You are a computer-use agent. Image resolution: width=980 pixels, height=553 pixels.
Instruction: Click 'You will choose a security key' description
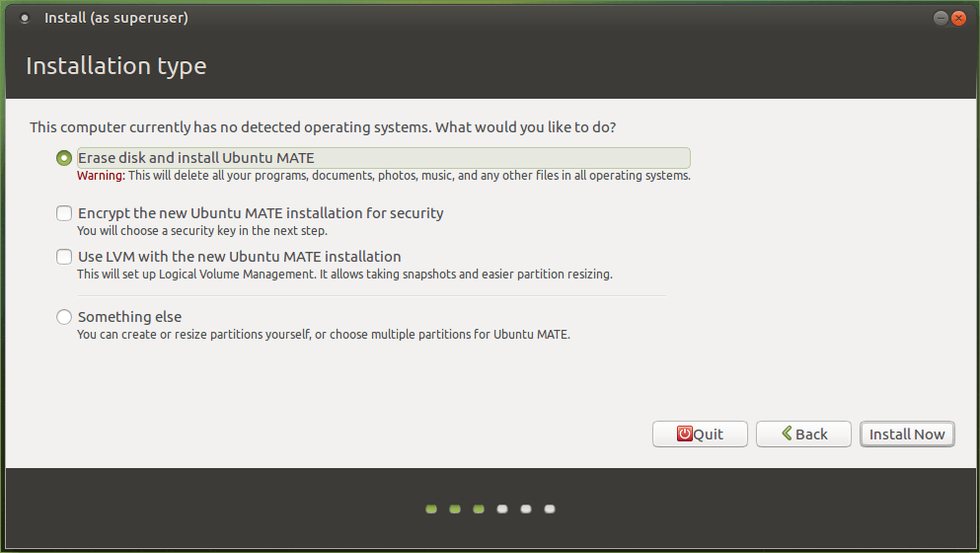pos(202,231)
